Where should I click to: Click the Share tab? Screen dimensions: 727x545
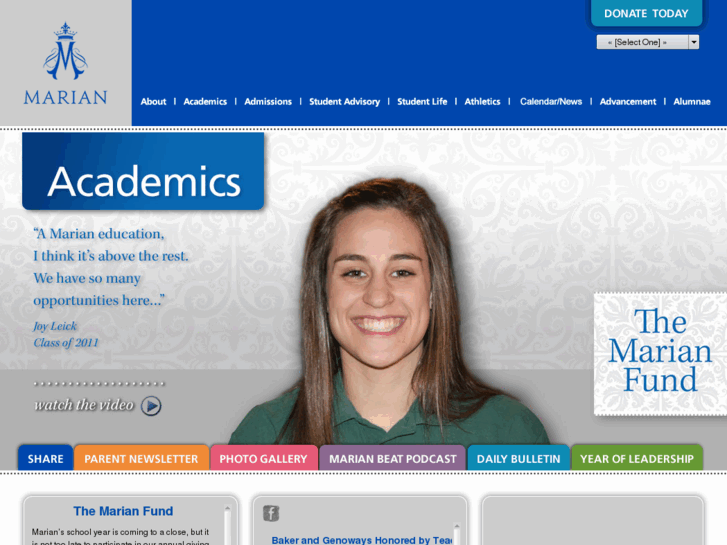45,458
